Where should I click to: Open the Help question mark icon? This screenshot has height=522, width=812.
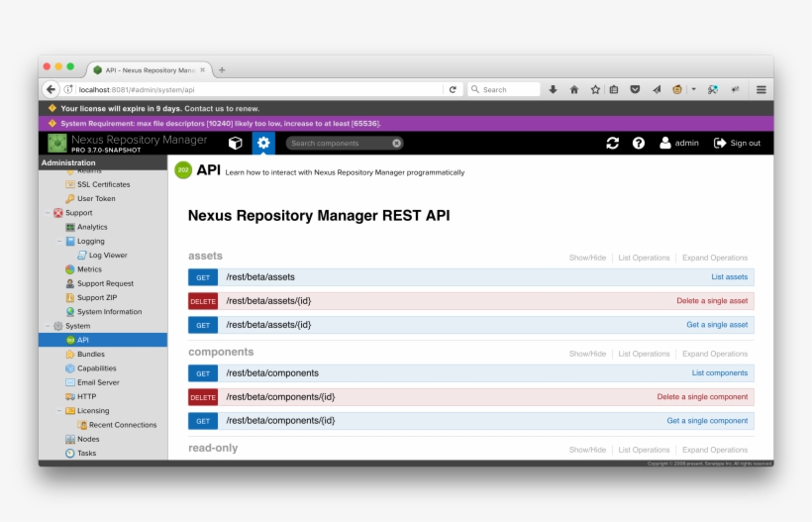(639, 143)
